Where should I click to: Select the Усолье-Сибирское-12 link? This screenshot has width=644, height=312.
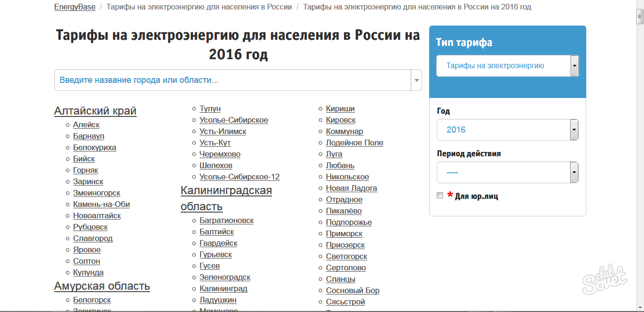[239, 177]
